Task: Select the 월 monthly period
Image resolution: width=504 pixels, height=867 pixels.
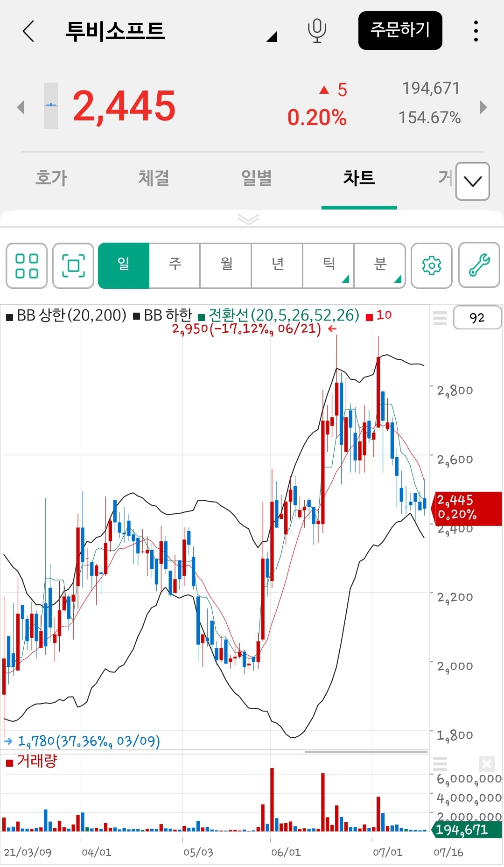Action: click(x=226, y=266)
